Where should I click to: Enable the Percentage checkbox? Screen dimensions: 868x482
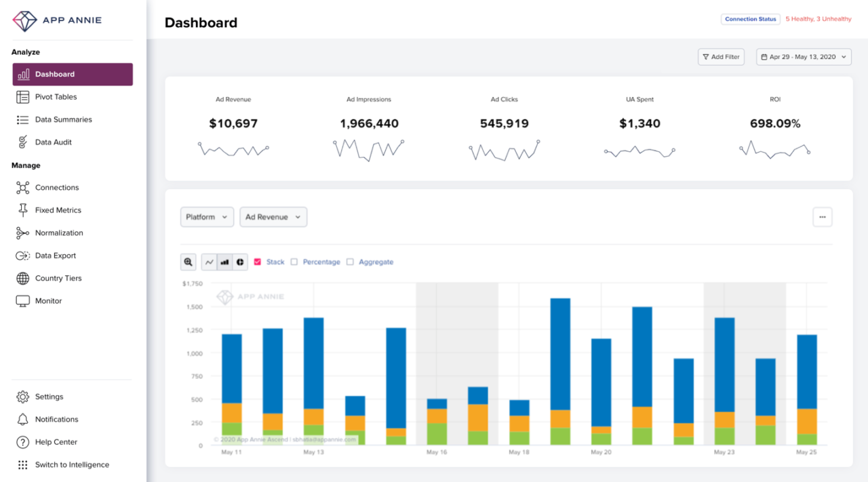coord(294,262)
